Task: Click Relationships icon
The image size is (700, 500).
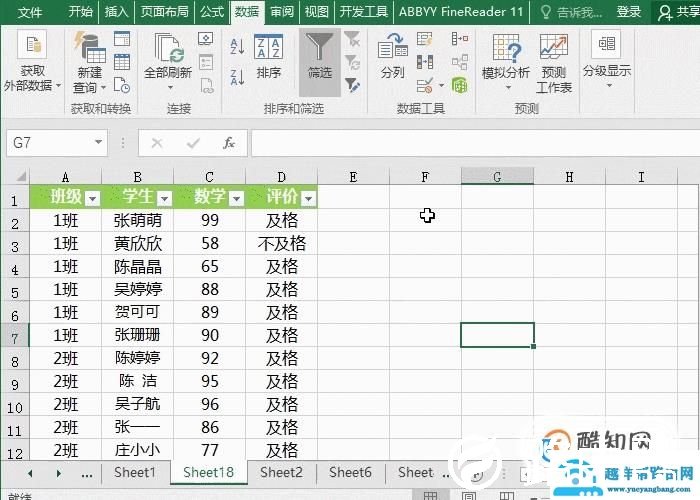Action: click(460, 62)
